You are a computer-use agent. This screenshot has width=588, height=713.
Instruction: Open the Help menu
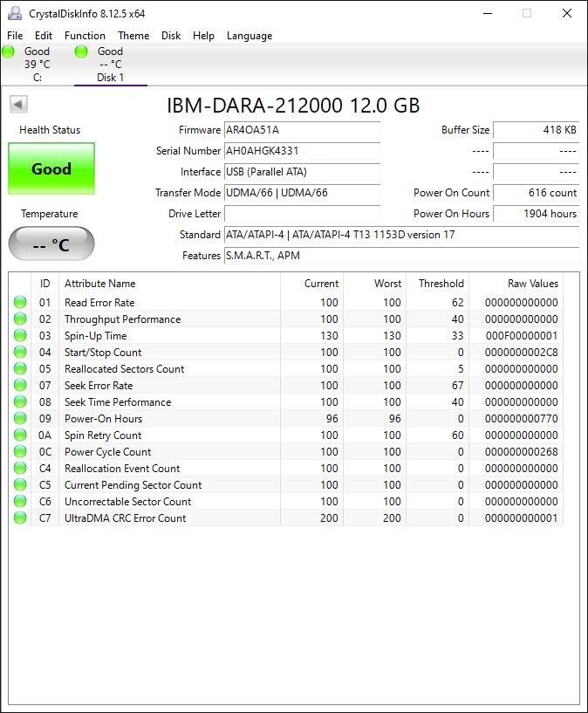(203, 36)
